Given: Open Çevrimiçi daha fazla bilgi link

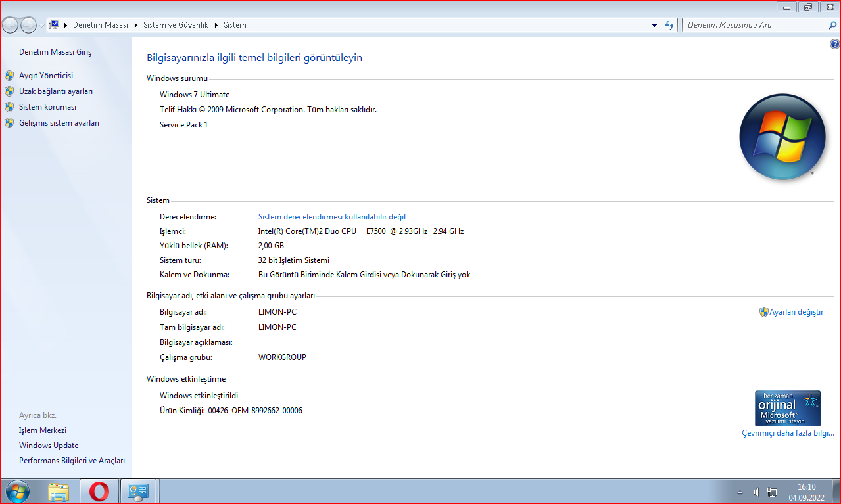Looking at the screenshot, I should (x=788, y=433).
